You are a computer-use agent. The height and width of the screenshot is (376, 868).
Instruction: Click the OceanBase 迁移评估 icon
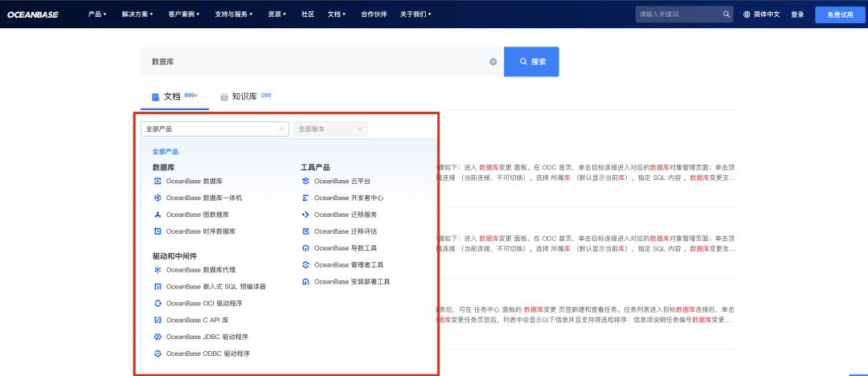(x=305, y=231)
